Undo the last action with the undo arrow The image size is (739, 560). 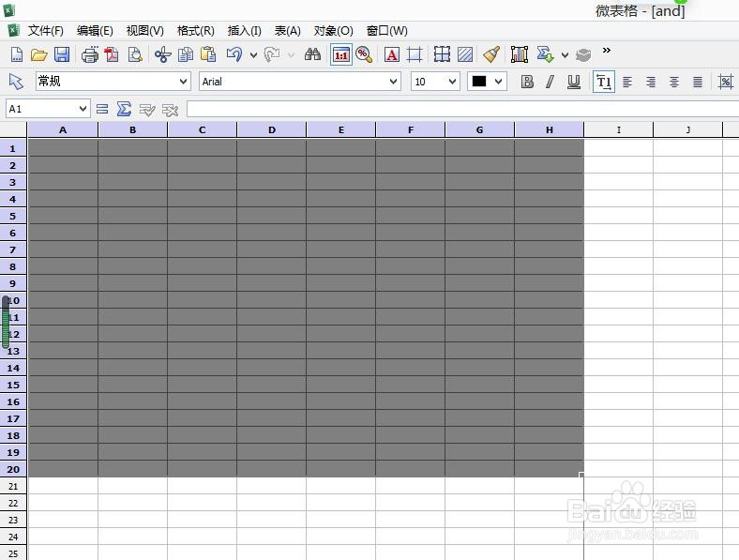pos(234,54)
